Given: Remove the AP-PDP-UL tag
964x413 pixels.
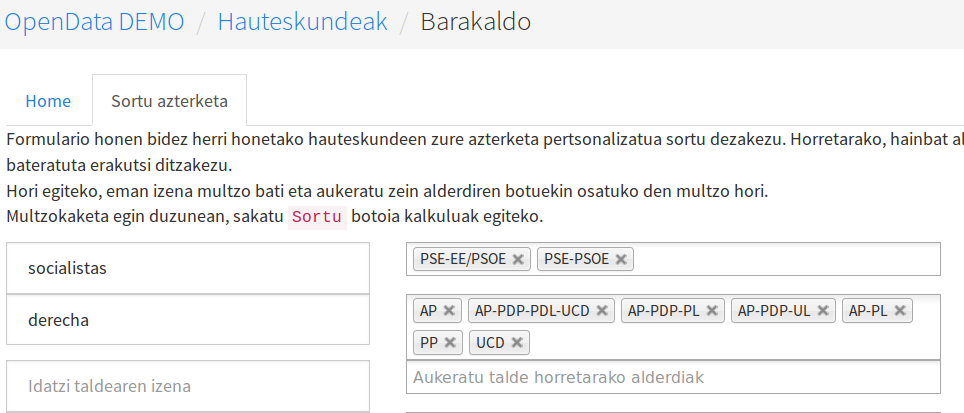Looking at the screenshot, I should (x=823, y=311).
